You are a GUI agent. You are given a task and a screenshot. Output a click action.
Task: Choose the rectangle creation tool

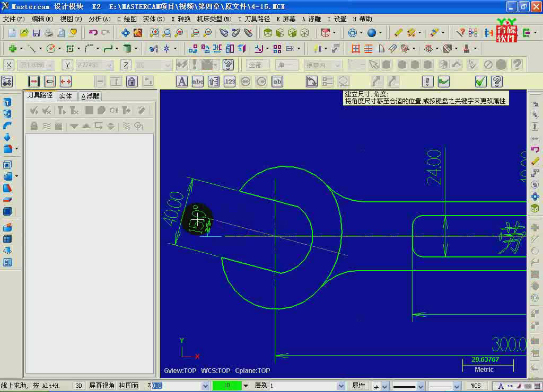click(70, 49)
